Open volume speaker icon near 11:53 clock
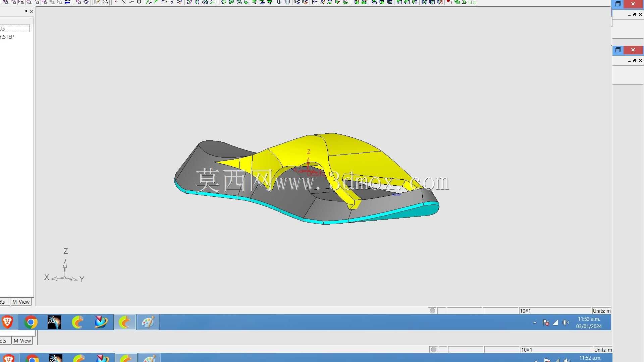Image resolution: width=644 pixels, height=362 pixels. point(566,323)
